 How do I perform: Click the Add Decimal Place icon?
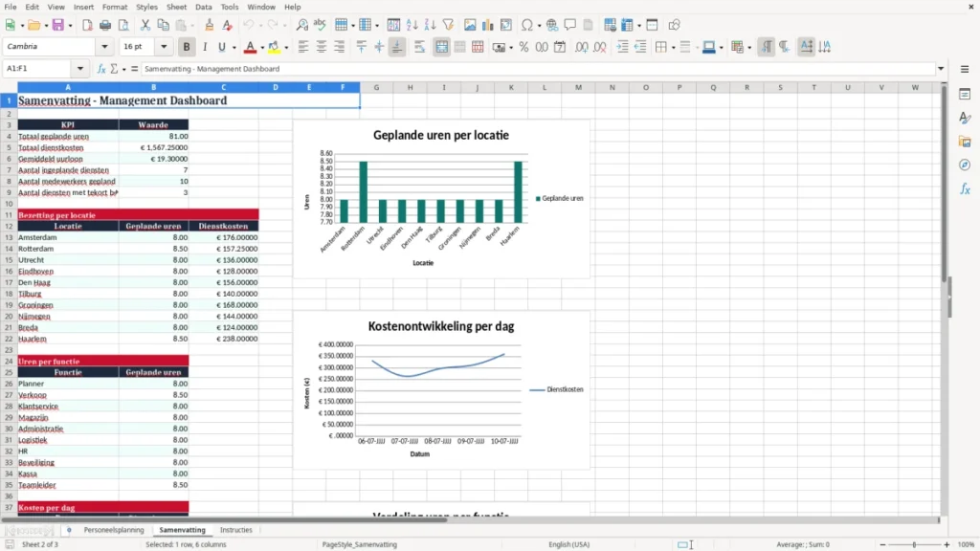(582, 47)
